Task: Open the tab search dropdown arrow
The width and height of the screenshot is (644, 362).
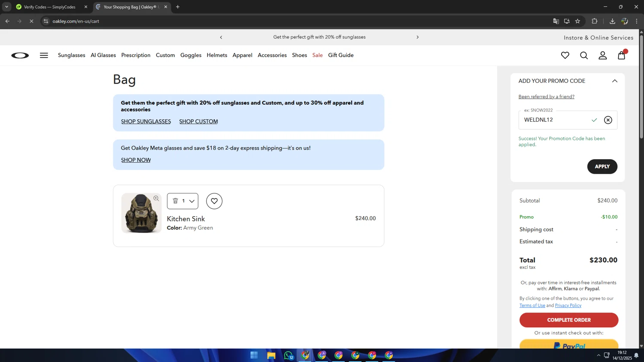Action: click(x=6, y=7)
